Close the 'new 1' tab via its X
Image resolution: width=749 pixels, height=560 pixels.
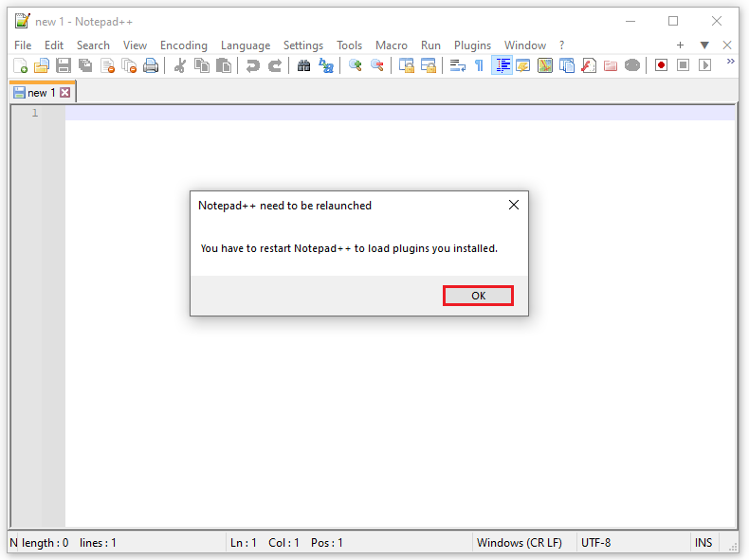click(x=65, y=93)
